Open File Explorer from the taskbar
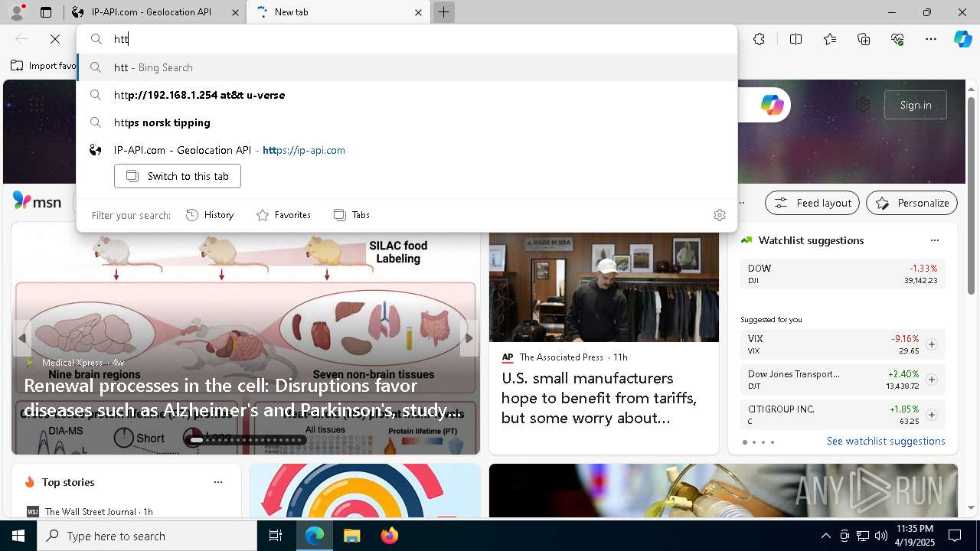 pyautogui.click(x=351, y=536)
